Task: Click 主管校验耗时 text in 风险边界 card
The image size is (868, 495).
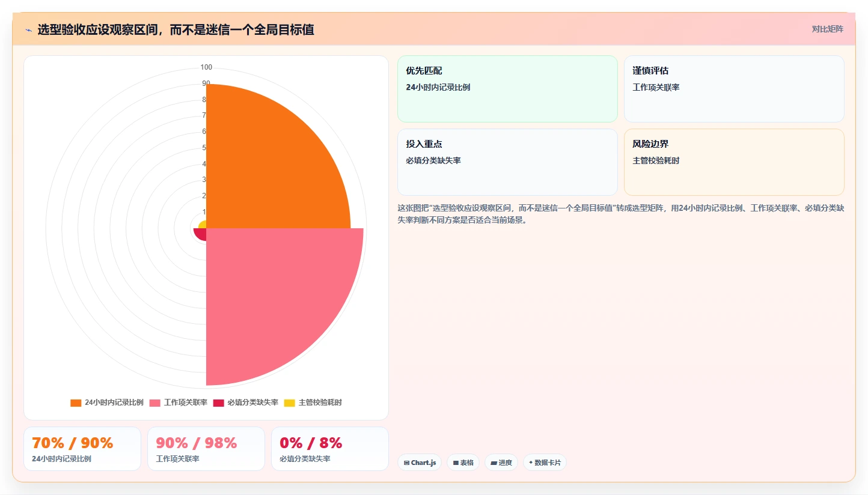Action: point(656,161)
